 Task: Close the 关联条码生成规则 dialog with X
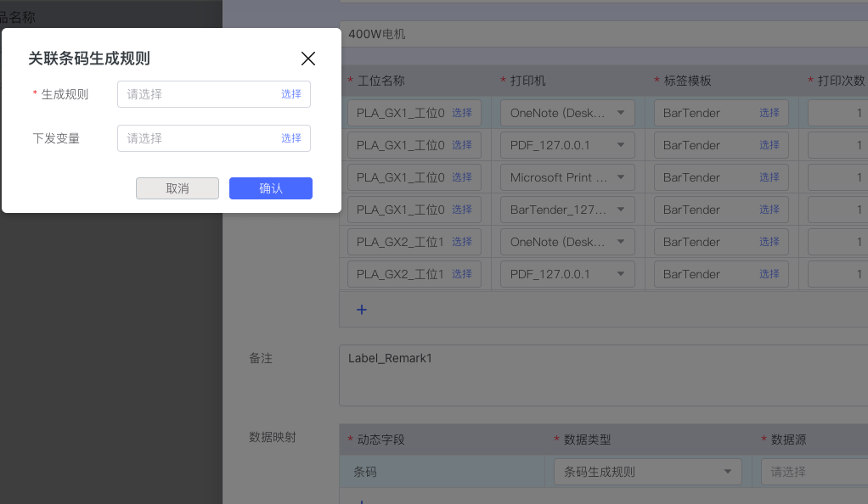tap(308, 59)
